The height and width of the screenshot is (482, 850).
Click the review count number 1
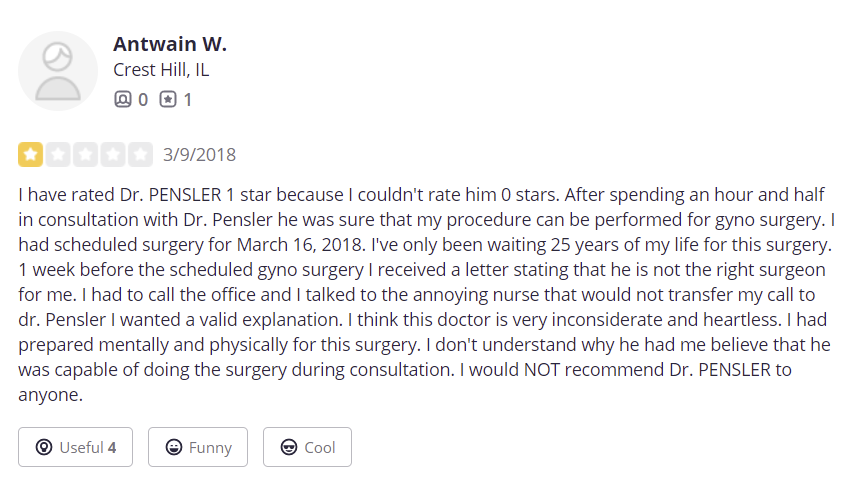[x=188, y=99]
